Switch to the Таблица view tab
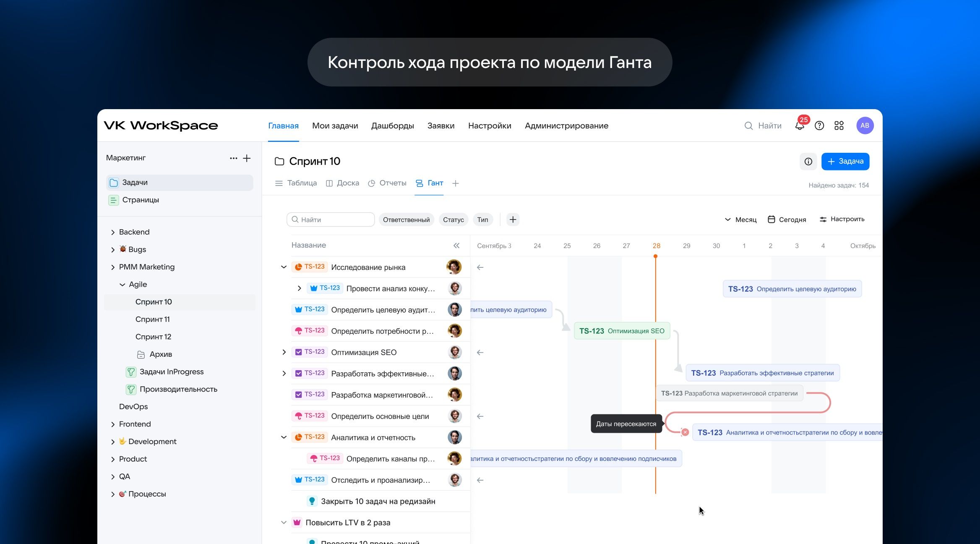The width and height of the screenshot is (980, 544). click(x=296, y=183)
